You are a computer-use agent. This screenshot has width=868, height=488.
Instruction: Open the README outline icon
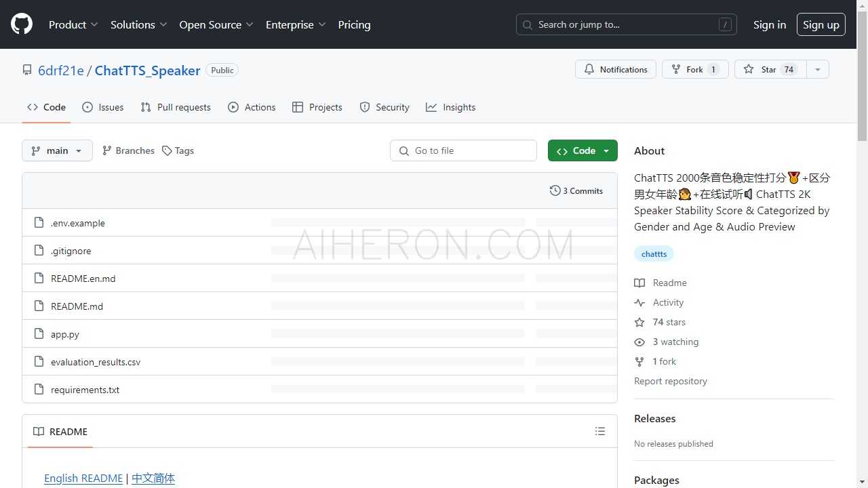pyautogui.click(x=599, y=432)
